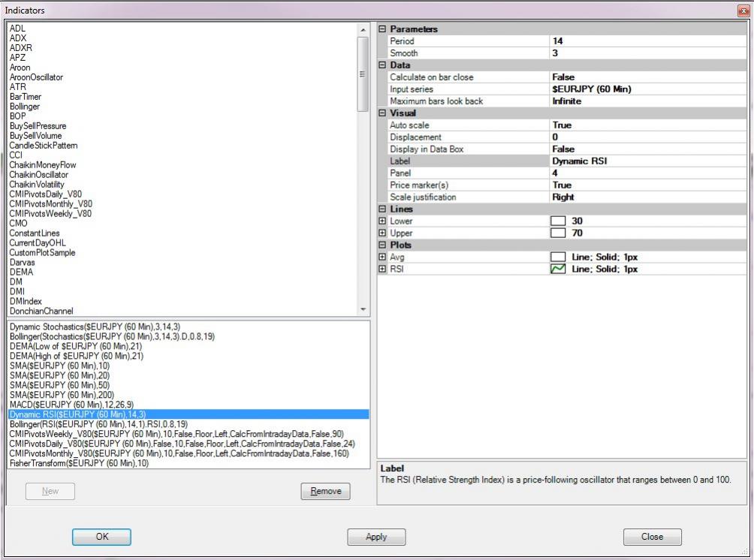Collapse the Plots section

coord(382,245)
